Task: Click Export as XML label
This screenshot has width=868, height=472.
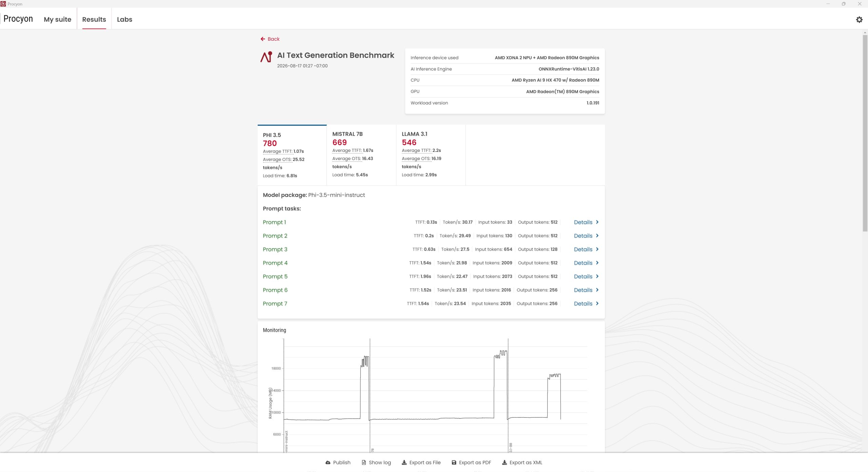Action: coord(526,463)
